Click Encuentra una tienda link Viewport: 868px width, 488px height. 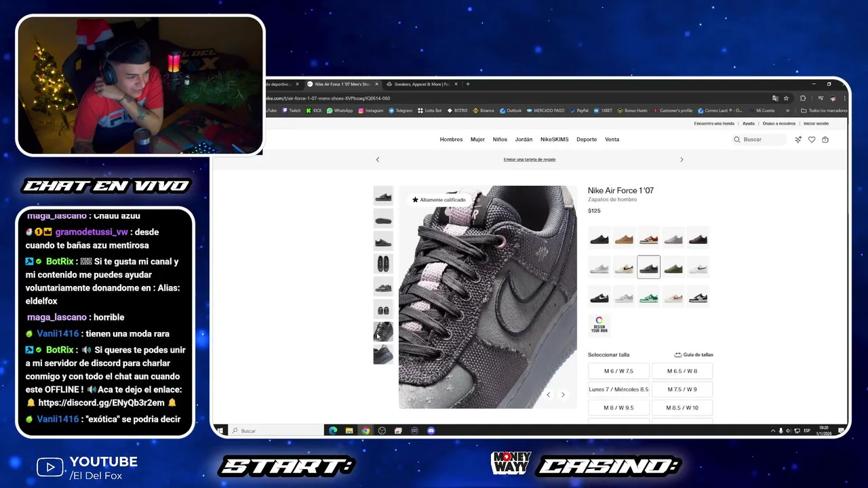(x=714, y=123)
